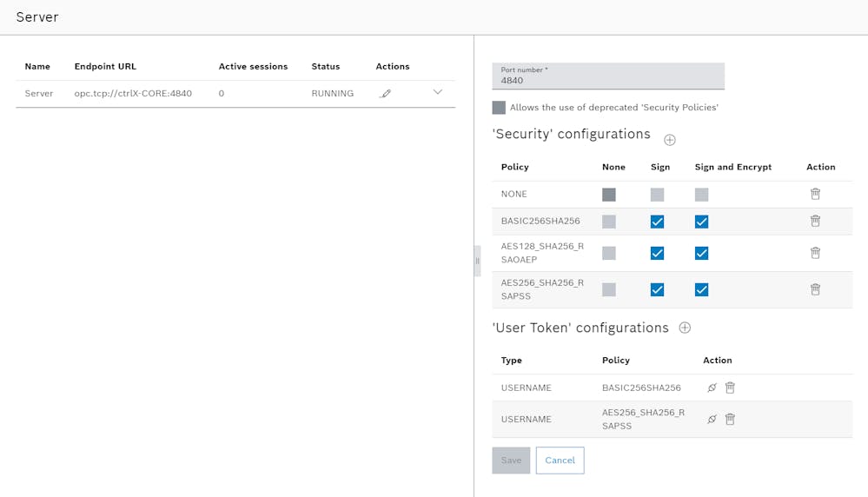Click the Port number input field
The height and width of the screenshot is (497, 868).
tap(608, 76)
